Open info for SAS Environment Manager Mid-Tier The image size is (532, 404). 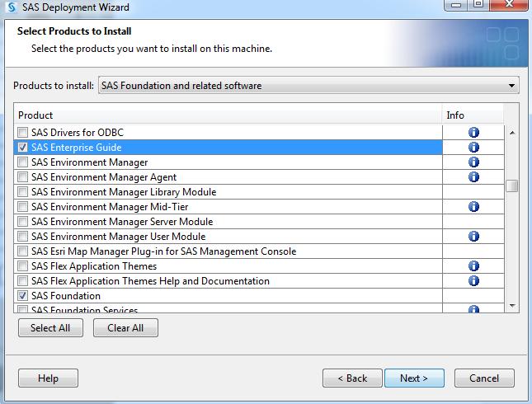coord(473,207)
